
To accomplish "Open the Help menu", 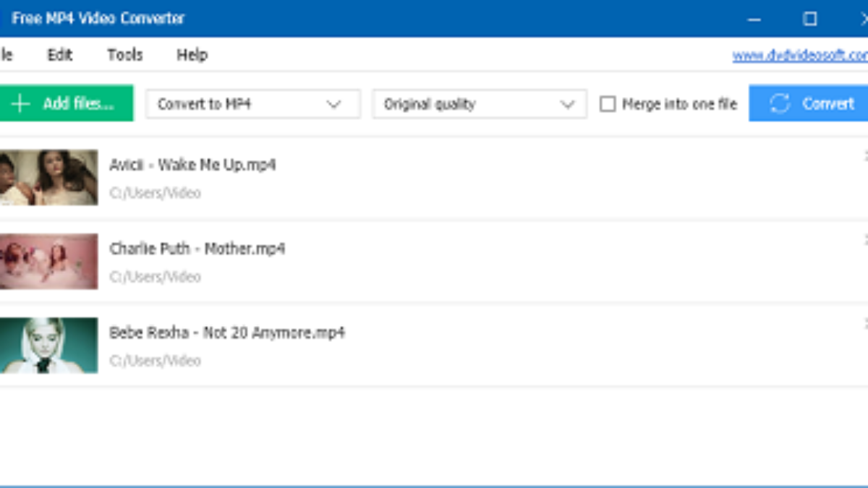I will pyautogui.click(x=192, y=55).
